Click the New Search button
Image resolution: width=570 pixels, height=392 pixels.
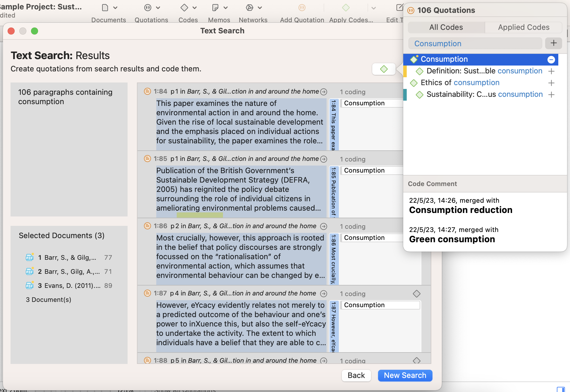[405, 375]
